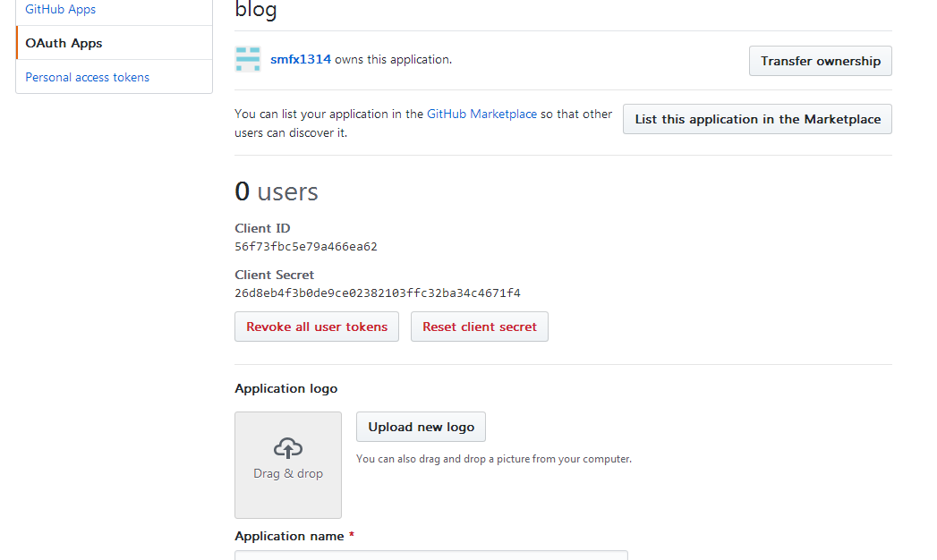937x560 pixels.
Task: Click the 0 users count heading
Action: point(277,191)
